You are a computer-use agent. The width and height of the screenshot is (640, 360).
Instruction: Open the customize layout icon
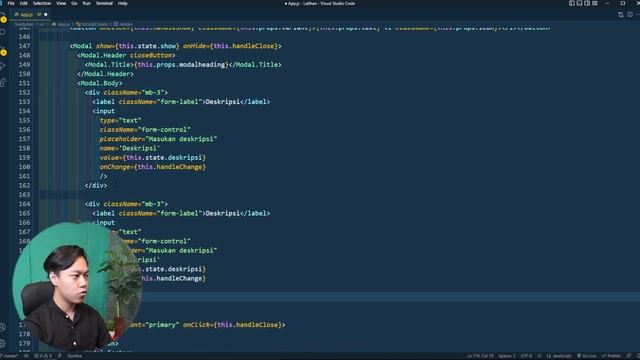tap(595, 3)
